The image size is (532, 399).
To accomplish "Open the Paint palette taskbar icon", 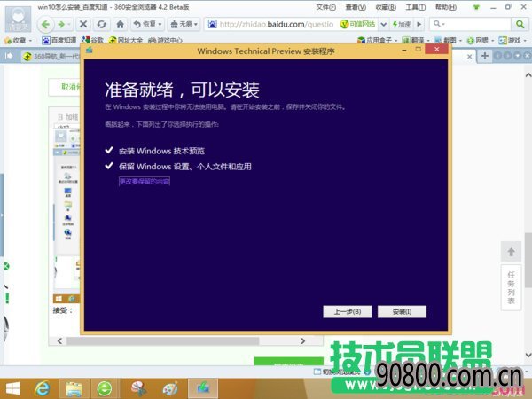I will click(170, 389).
